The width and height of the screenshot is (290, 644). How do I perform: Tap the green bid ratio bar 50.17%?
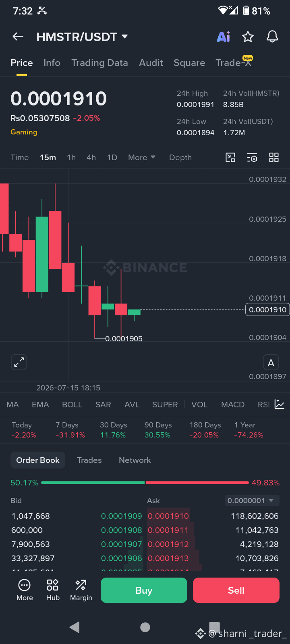pos(93,482)
